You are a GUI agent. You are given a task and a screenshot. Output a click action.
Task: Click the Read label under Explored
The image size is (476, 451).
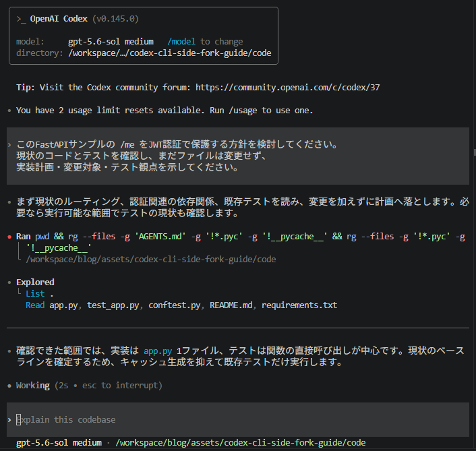tap(35, 305)
